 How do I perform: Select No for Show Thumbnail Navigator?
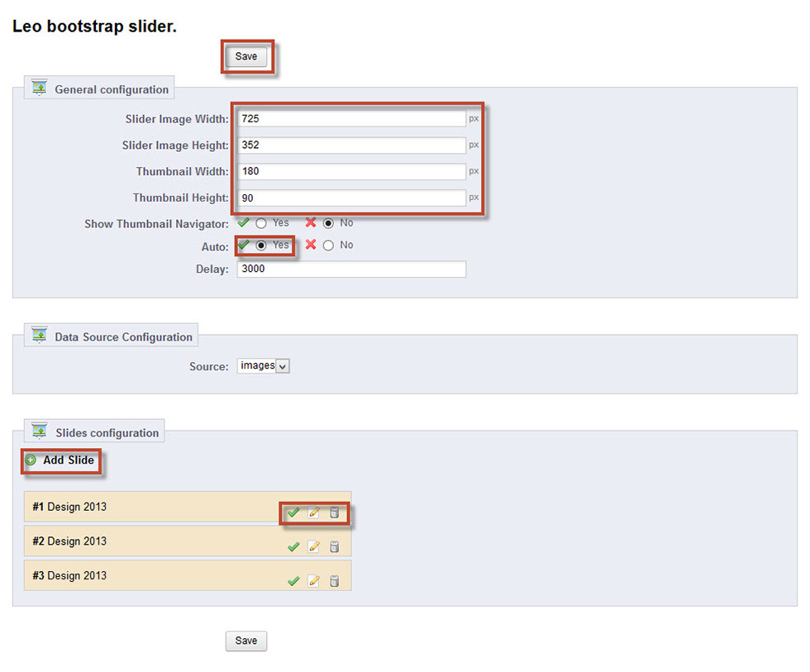[329, 224]
